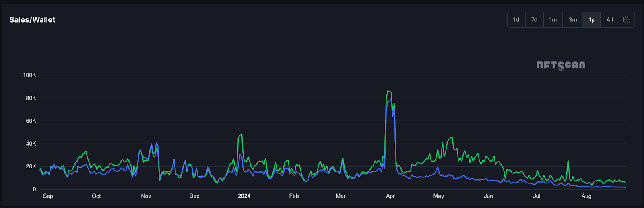Image resolution: width=644 pixels, height=208 pixels.
Task: Click the green line's peak in May
Action: coord(452,138)
